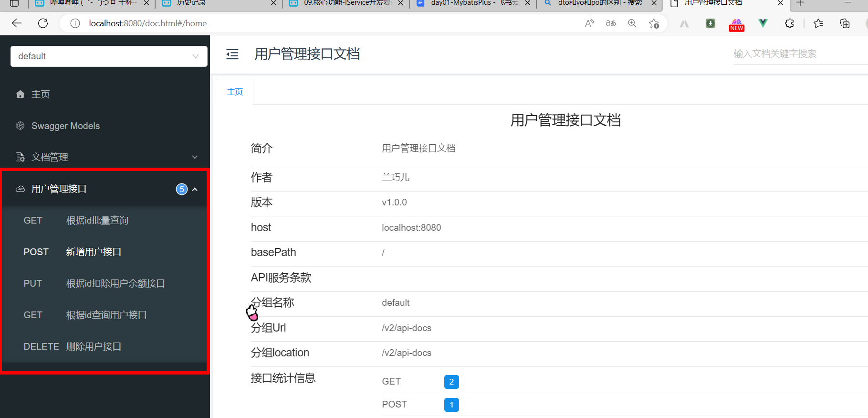Screen dimensions: 868x418
Task: Open site information icon in address bar
Action: coord(75,23)
